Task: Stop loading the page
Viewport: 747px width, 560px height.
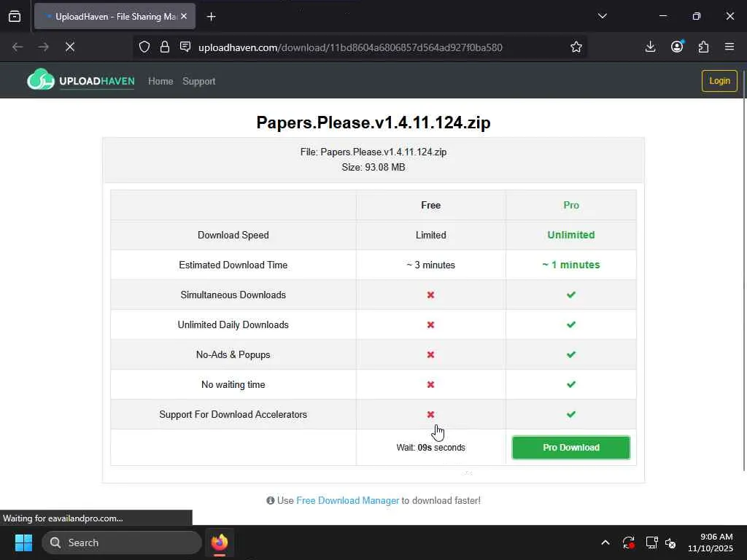Action: tap(69, 47)
